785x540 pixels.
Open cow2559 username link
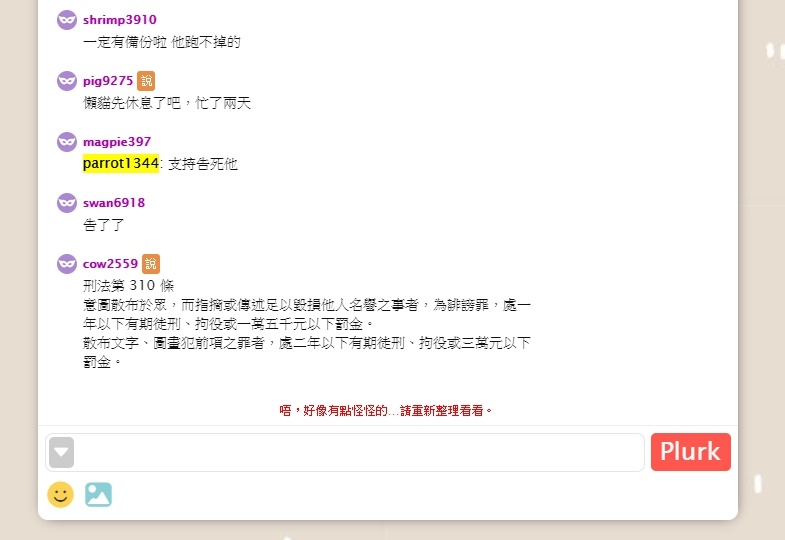click(110, 264)
